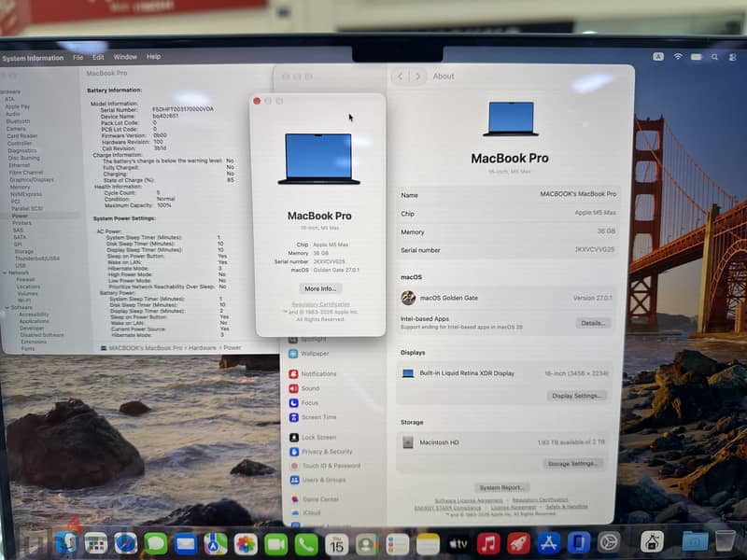The width and height of the screenshot is (747, 560).
Task: Open Apple TV app in the dock
Action: pyautogui.click(x=458, y=543)
